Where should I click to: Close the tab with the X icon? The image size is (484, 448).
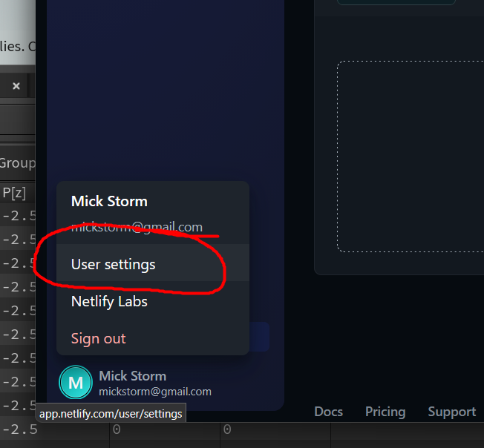click(x=16, y=86)
